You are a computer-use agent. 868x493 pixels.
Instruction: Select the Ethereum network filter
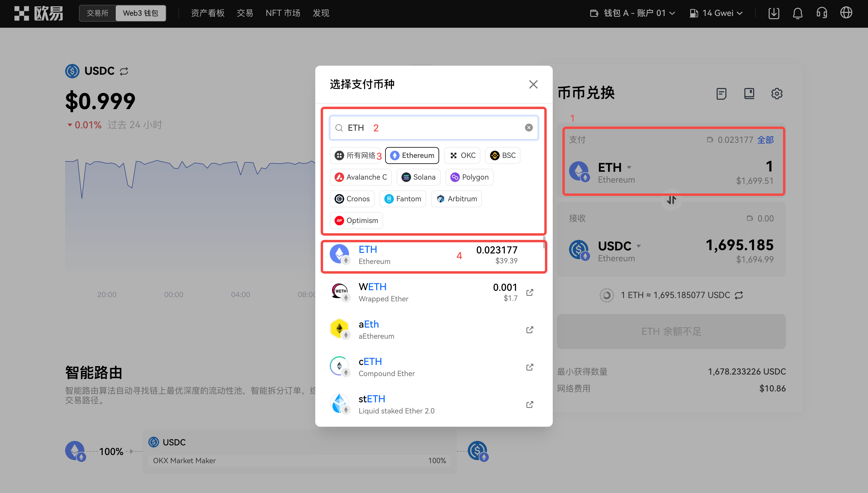pyautogui.click(x=412, y=155)
